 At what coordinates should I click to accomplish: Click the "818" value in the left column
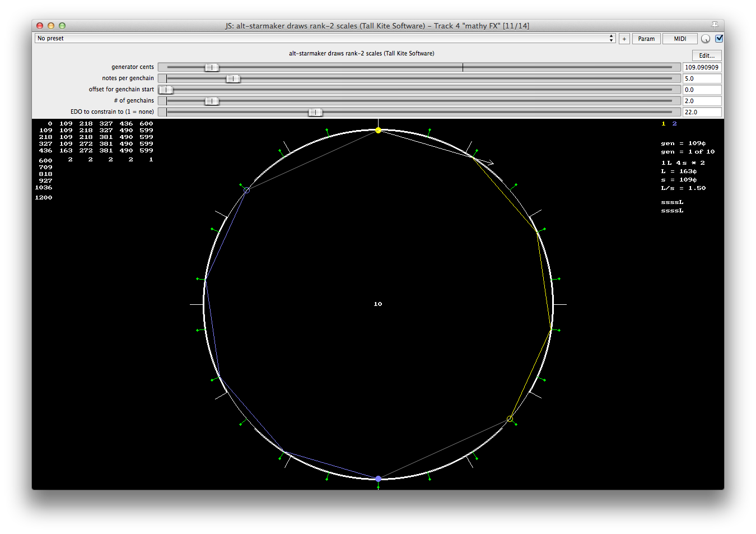(x=46, y=174)
